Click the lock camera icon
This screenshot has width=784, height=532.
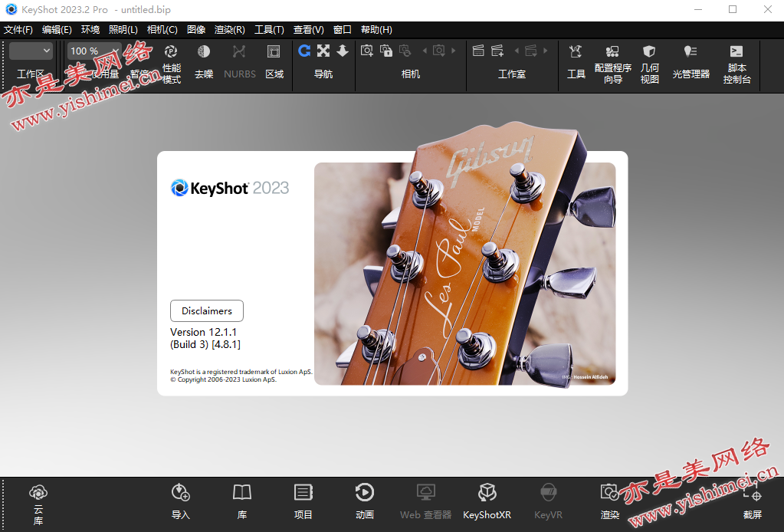pos(386,51)
